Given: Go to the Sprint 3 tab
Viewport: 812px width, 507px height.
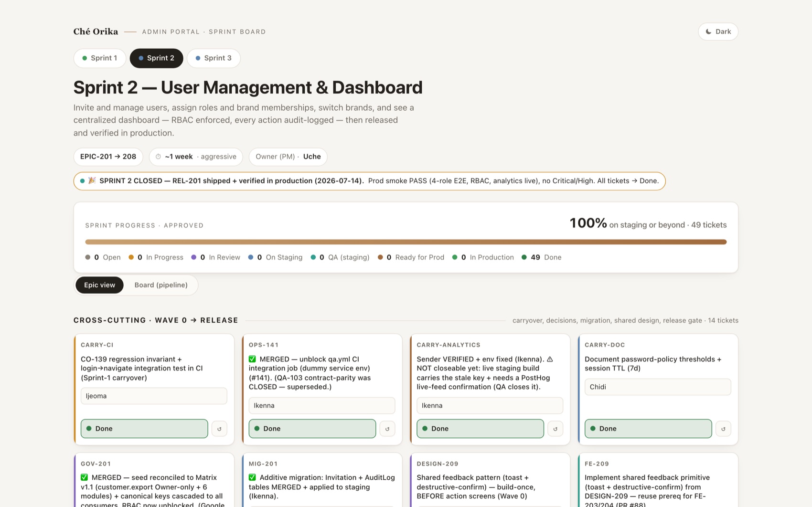Looking at the screenshot, I should 213,58.
